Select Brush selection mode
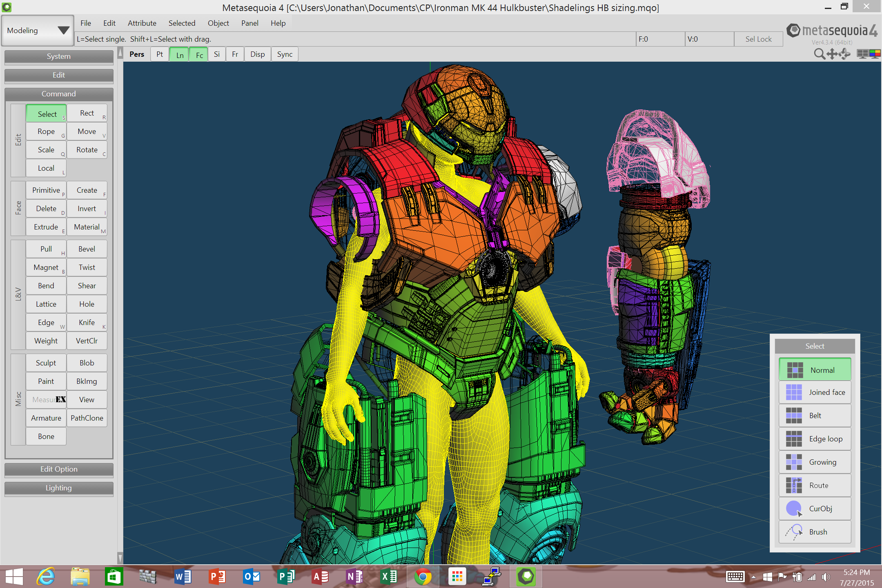 (x=815, y=532)
